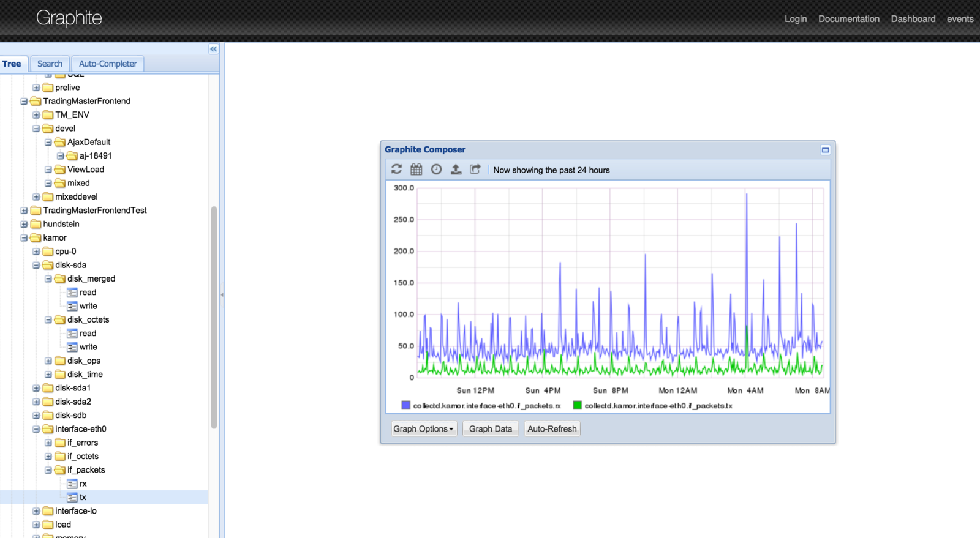
Task: Click the Graph Data button
Action: pos(491,429)
